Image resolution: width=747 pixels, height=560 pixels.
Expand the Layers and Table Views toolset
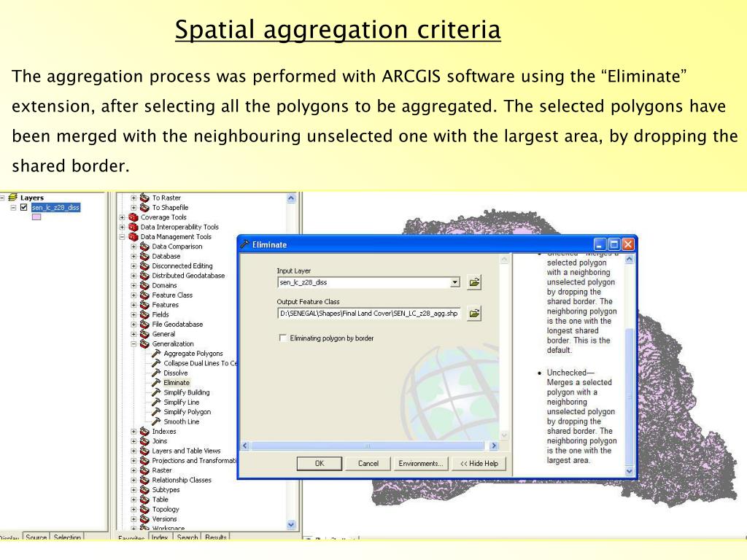[x=133, y=451]
